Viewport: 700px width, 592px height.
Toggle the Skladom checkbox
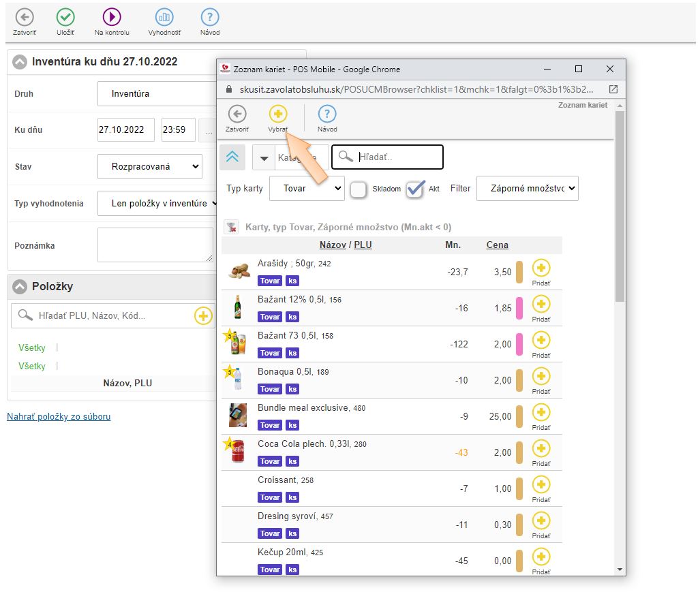pyautogui.click(x=359, y=189)
